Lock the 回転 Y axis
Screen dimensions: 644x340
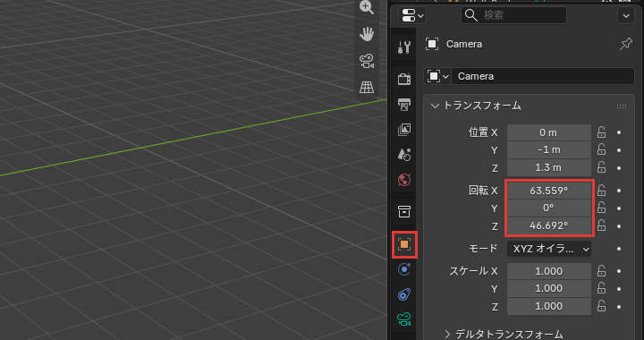(x=601, y=208)
